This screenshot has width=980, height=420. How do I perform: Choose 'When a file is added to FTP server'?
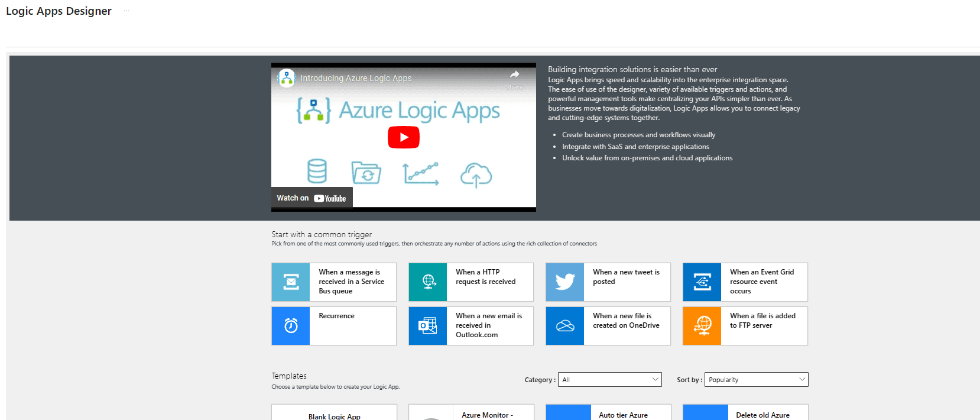[x=762, y=321]
